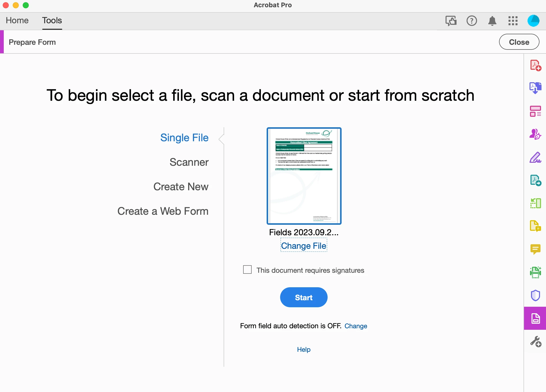This screenshot has height=392, width=546.
Task: Select the Scanner option
Action: 189,162
